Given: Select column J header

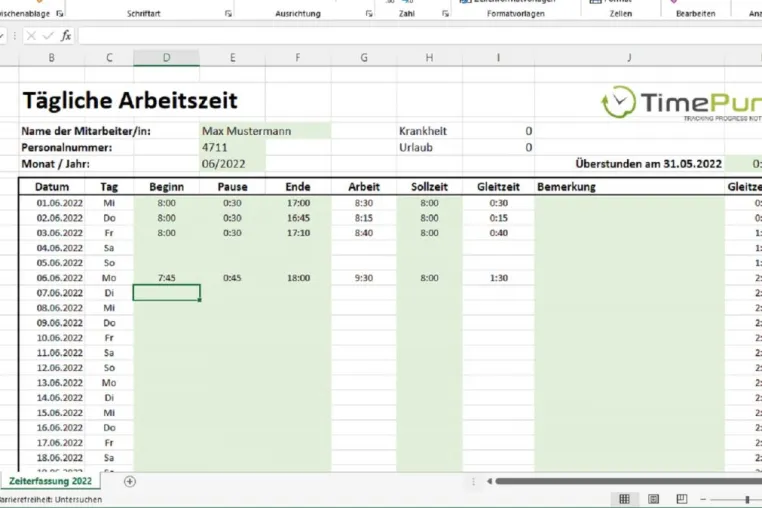Looking at the screenshot, I should coord(629,57).
